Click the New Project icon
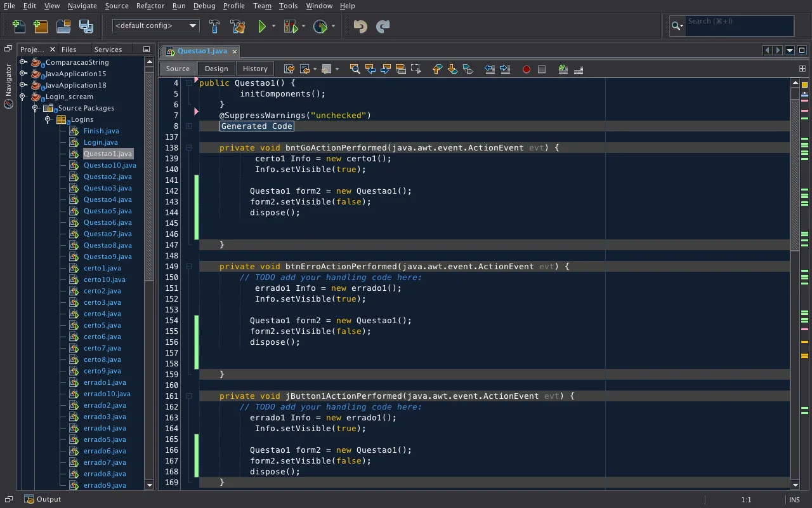 tap(41, 26)
